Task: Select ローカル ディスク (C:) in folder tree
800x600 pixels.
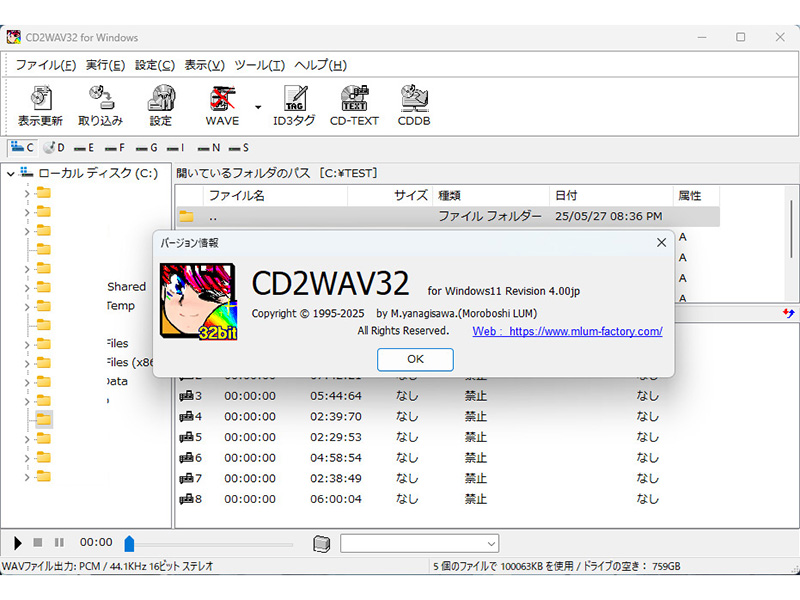Action: (x=98, y=173)
